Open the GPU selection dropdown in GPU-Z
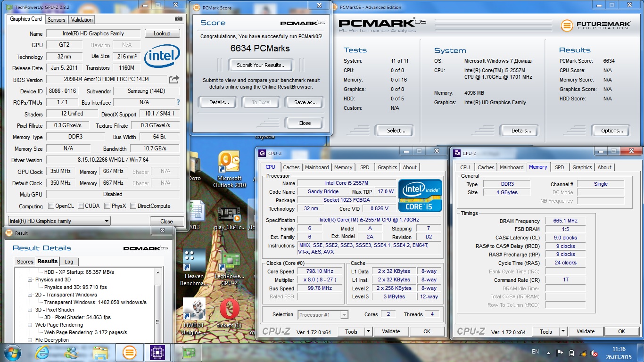The height and width of the screenshot is (362, 644). pyautogui.click(x=59, y=221)
